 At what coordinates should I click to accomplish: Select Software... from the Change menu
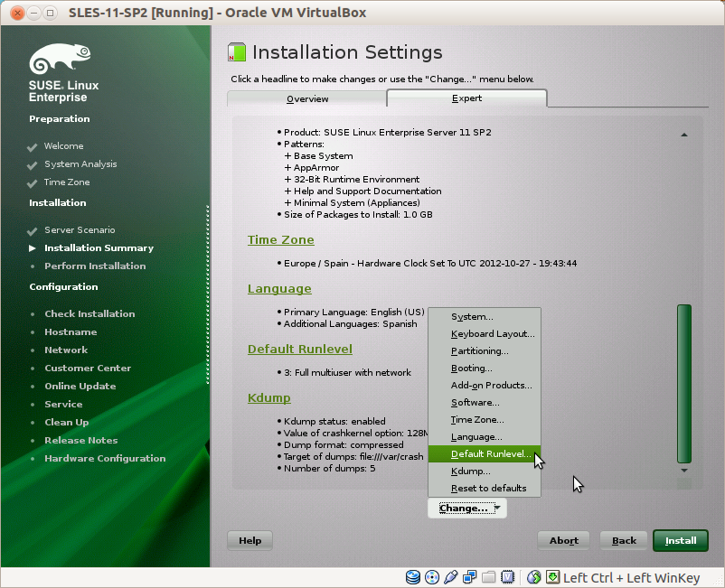tap(485, 402)
